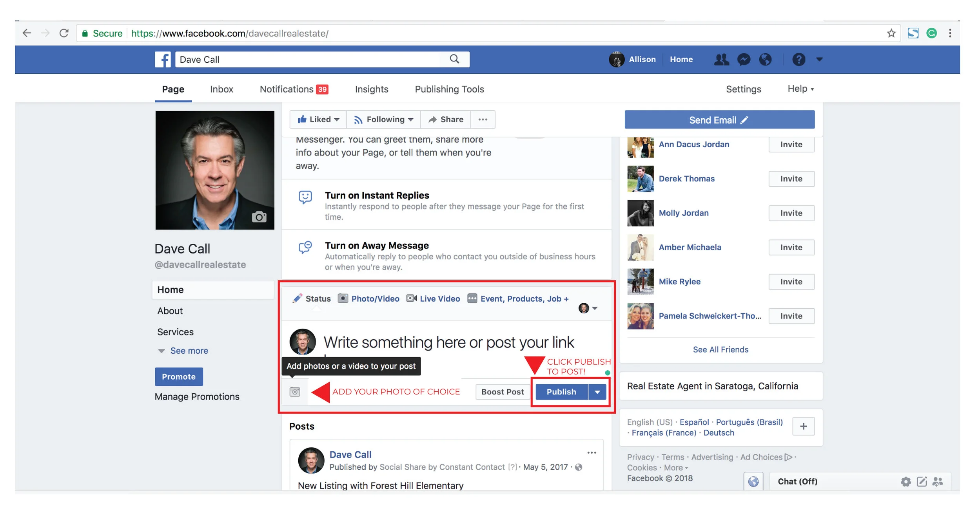This screenshot has height=512, width=980.
Task: Click the browser forward arrow
Action: 45,33
